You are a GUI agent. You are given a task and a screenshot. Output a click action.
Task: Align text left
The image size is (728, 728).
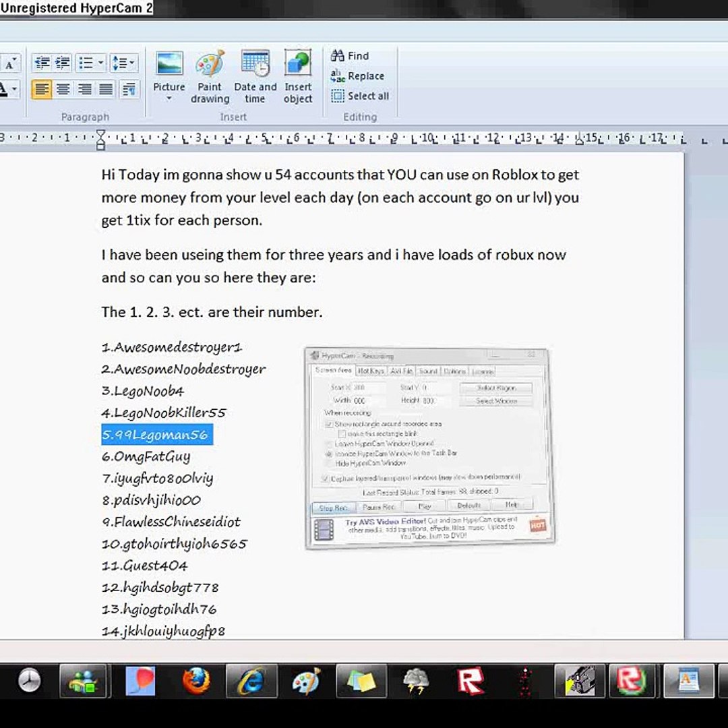(42, 89)
